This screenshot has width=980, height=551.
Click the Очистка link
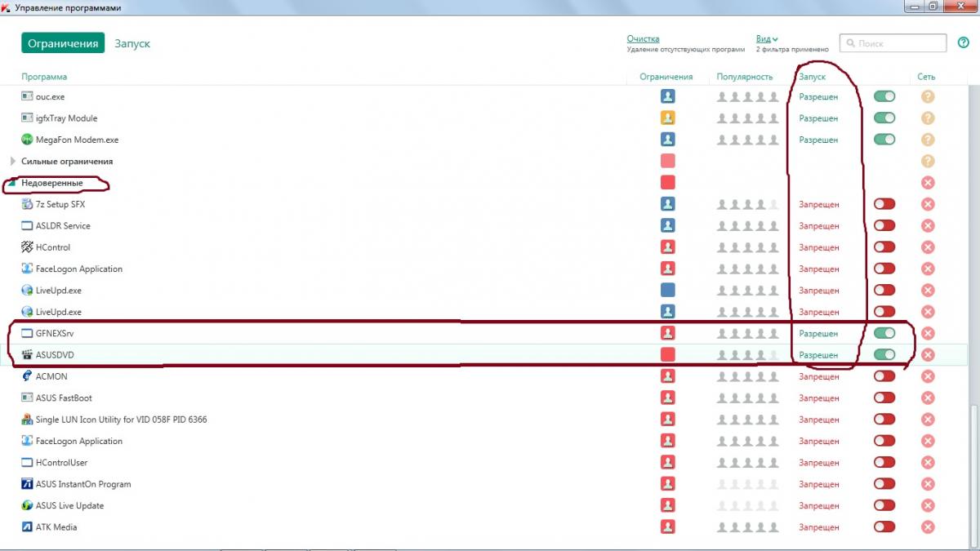pyautogui.click(x=643, y=38)
